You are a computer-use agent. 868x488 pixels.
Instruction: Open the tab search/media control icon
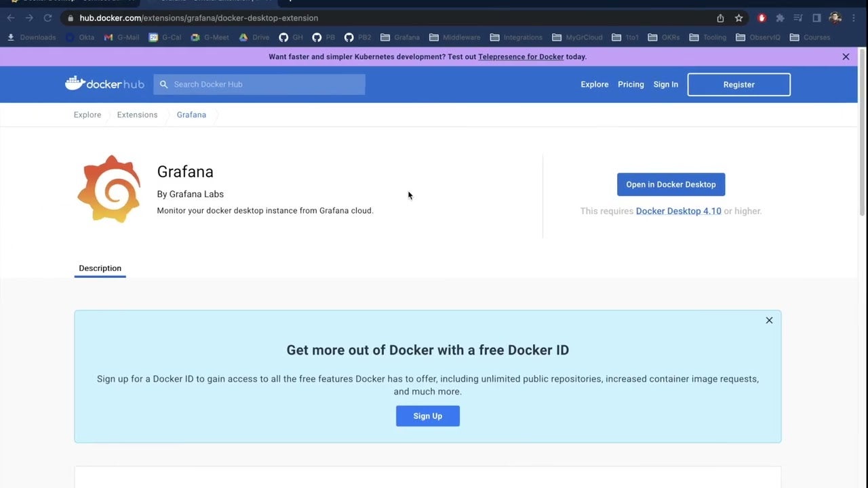point(798,18)
